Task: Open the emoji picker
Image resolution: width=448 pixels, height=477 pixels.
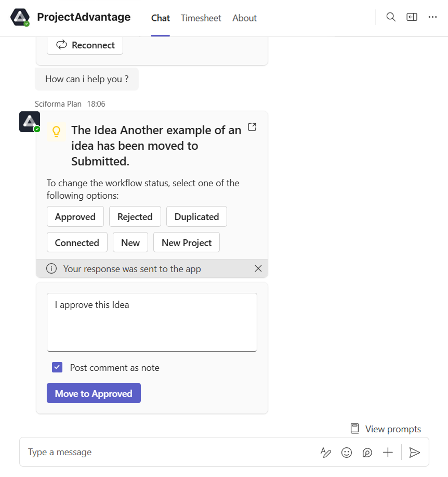Action: tap(347, 453)
